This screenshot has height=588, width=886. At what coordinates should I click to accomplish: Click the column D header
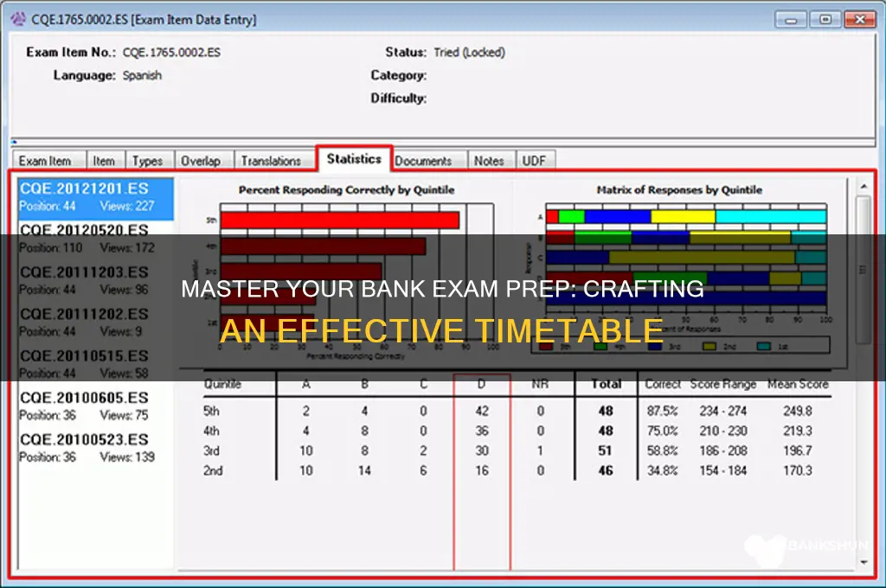pos(481,384)
